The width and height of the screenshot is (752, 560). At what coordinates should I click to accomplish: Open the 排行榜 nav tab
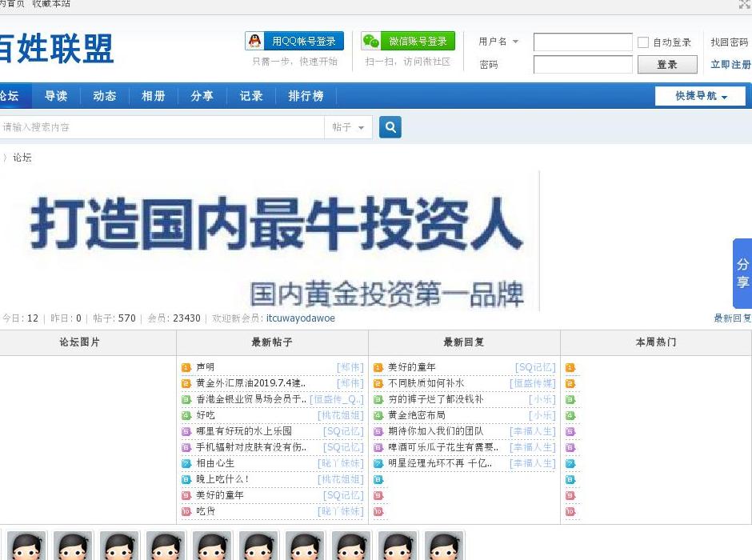coord(306,96)
